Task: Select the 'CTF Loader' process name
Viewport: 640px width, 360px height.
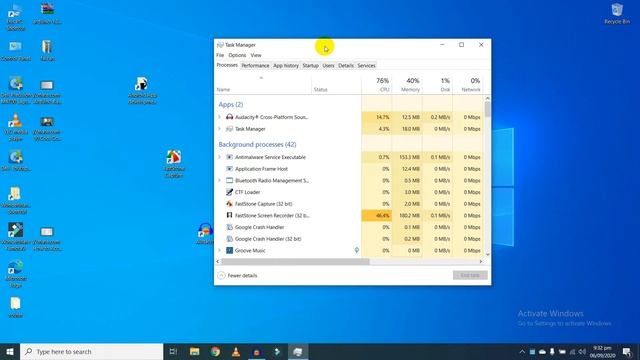Action: point(247,192)
